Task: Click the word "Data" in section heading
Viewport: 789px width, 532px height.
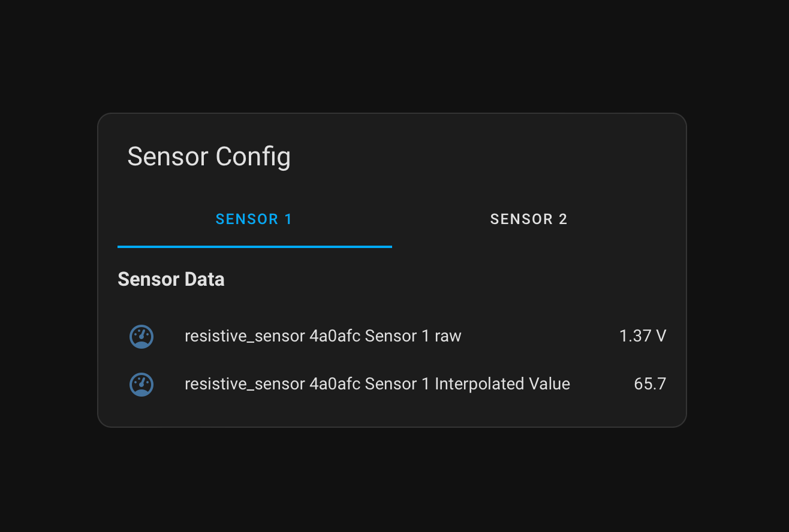Action: tap(206, 279)
